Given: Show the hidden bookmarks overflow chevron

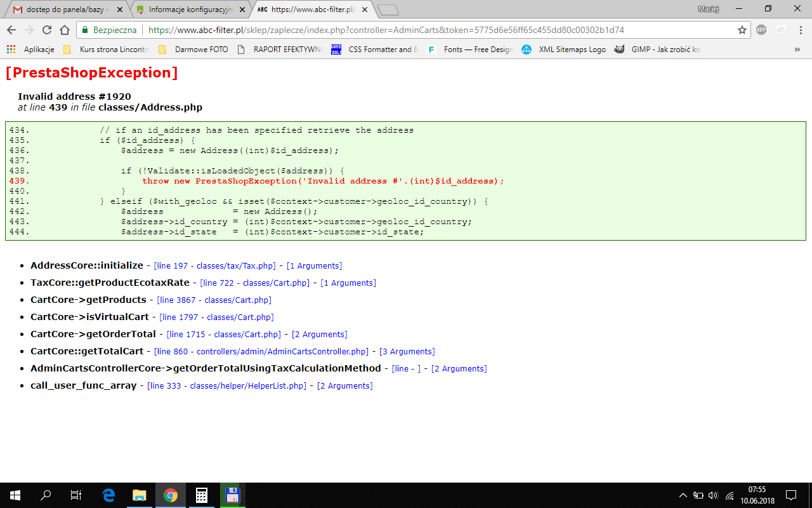Looking at the screenshot, I should [797, 49].
